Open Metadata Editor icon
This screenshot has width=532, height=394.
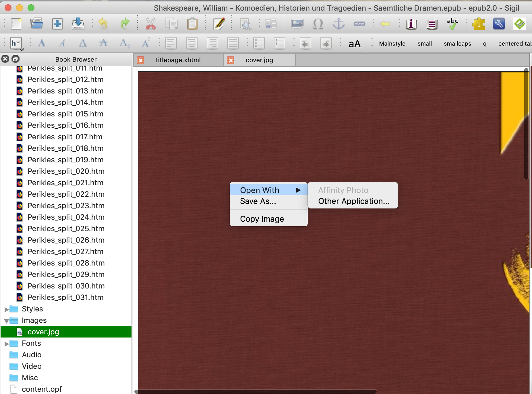pyautogui.click(x=411, y=24)
